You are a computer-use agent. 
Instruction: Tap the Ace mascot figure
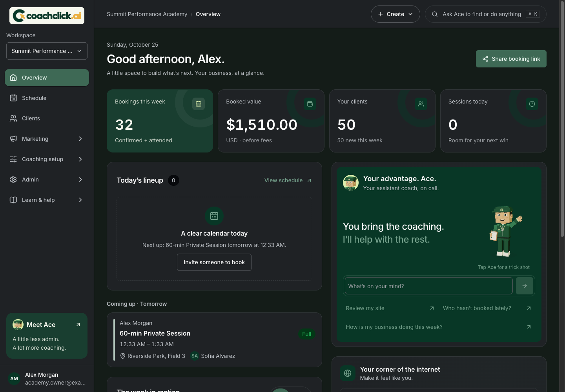pyautogui.click(x=505, y=231)
